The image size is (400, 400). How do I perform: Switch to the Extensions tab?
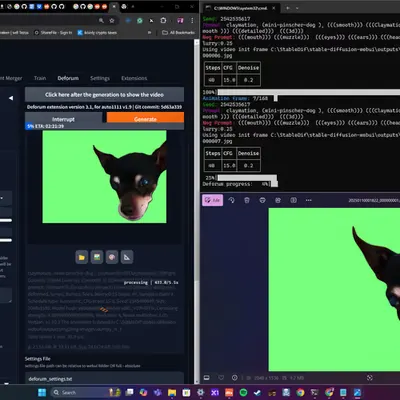click(x=134, y=78)
